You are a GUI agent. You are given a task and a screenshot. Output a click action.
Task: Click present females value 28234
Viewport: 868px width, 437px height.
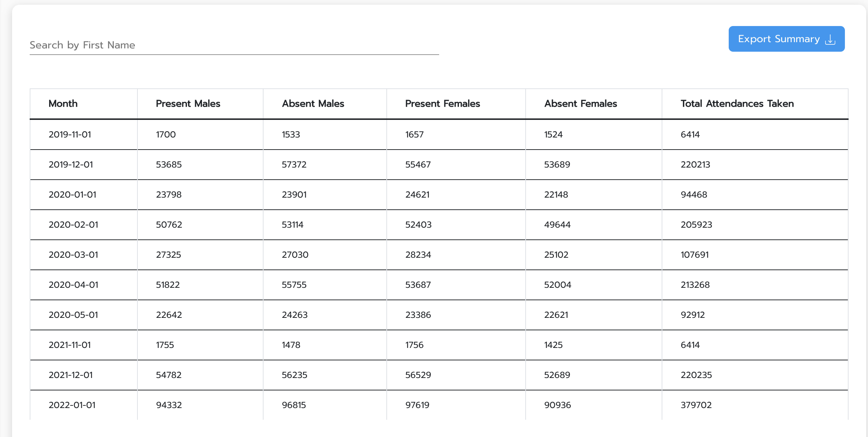pos(418,255)
